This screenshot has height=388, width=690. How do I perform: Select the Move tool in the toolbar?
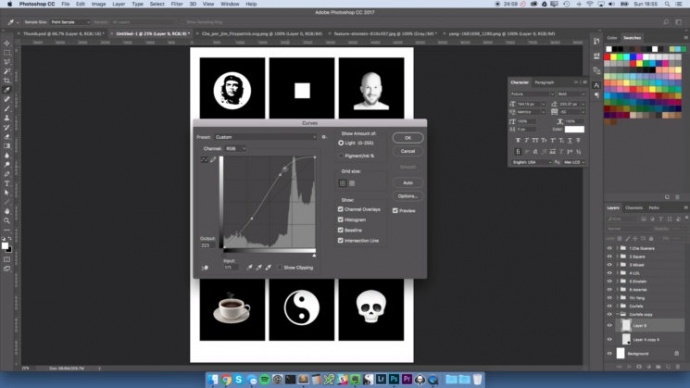(x=7, y=43)
